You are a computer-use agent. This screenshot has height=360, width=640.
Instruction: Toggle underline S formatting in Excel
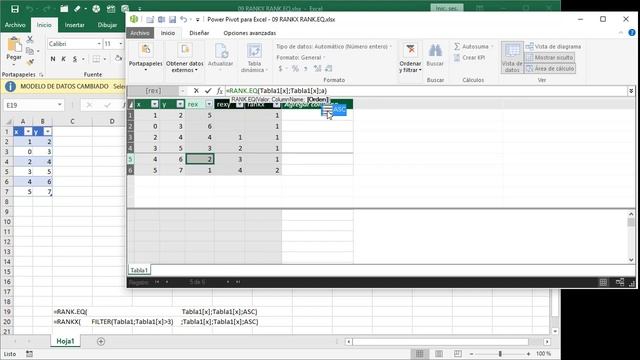pos(75,59)
